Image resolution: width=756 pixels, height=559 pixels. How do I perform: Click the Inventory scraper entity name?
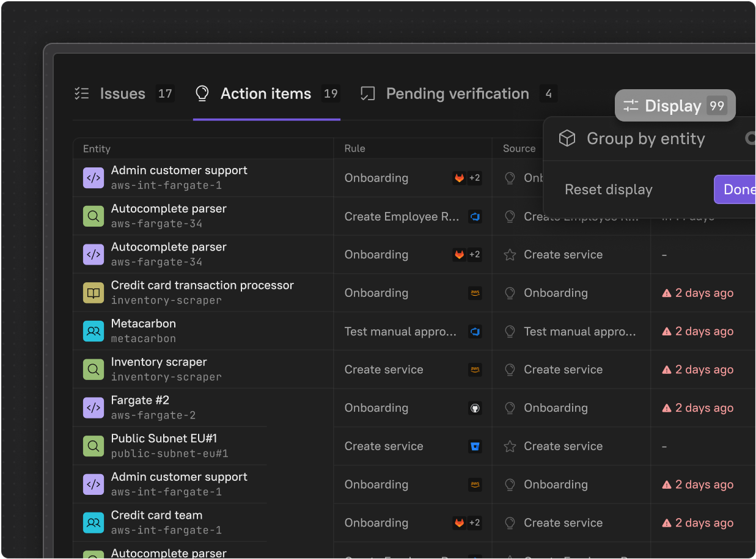159,362
